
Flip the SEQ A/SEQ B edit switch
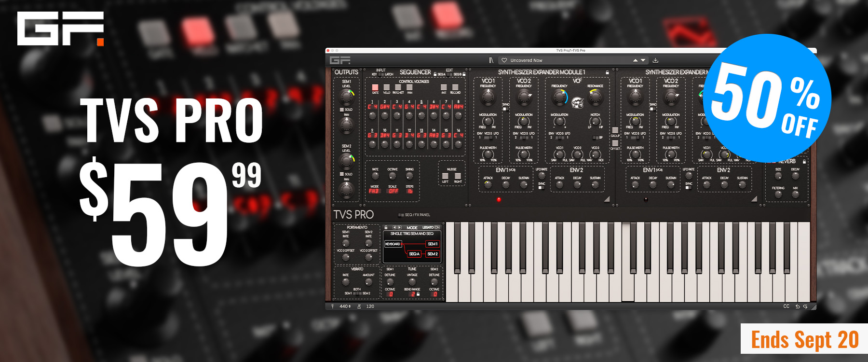click(x=449, y=74)
